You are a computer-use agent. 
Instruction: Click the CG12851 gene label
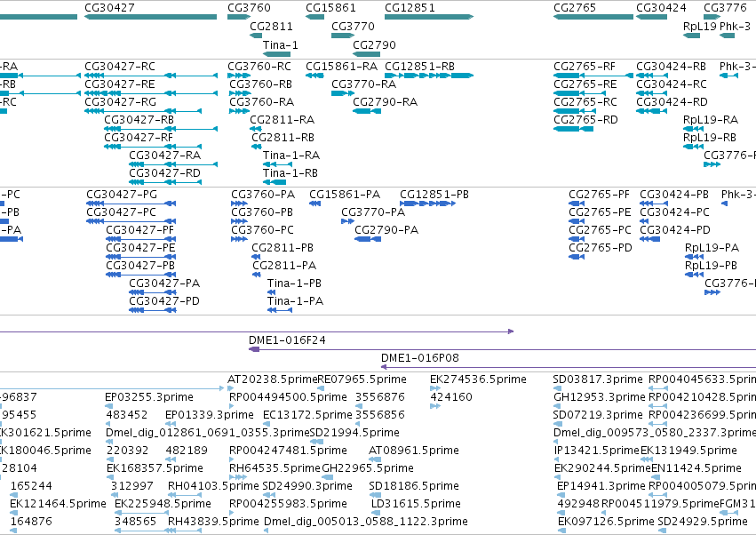410,8
